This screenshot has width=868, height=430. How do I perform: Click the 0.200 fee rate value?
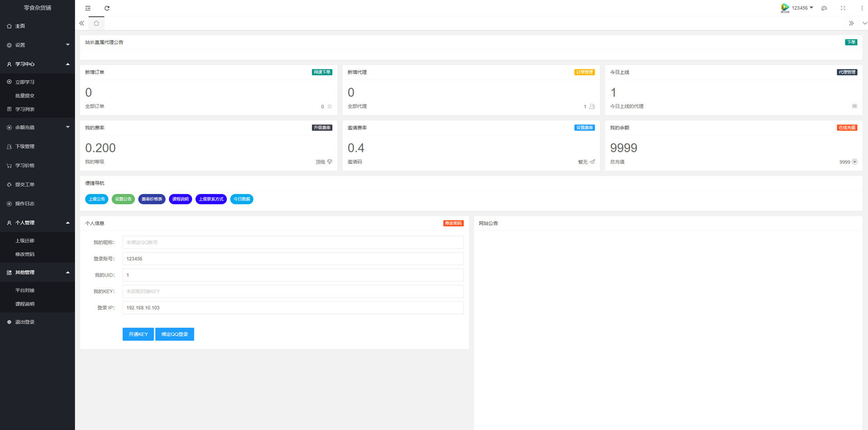coord(100,148)
